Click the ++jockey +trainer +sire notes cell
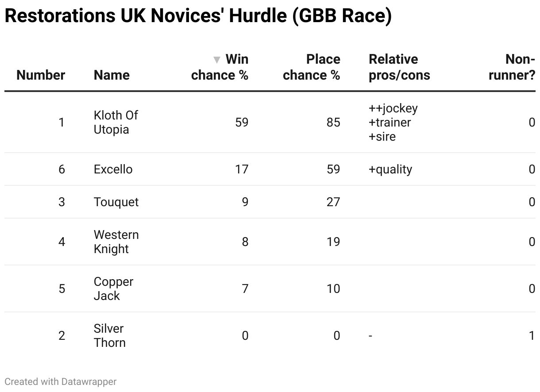This screenshot has height=392, width=540. pos(393,122)
